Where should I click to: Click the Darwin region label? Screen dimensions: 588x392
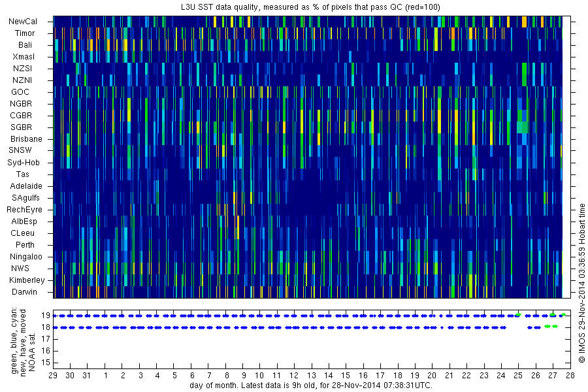click(x=24, y=292)
